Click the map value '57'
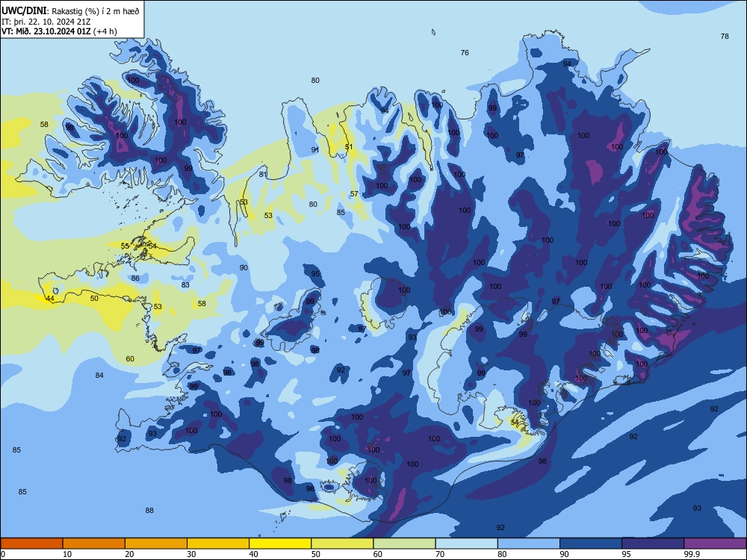747x560 pixels. [354, 194]
